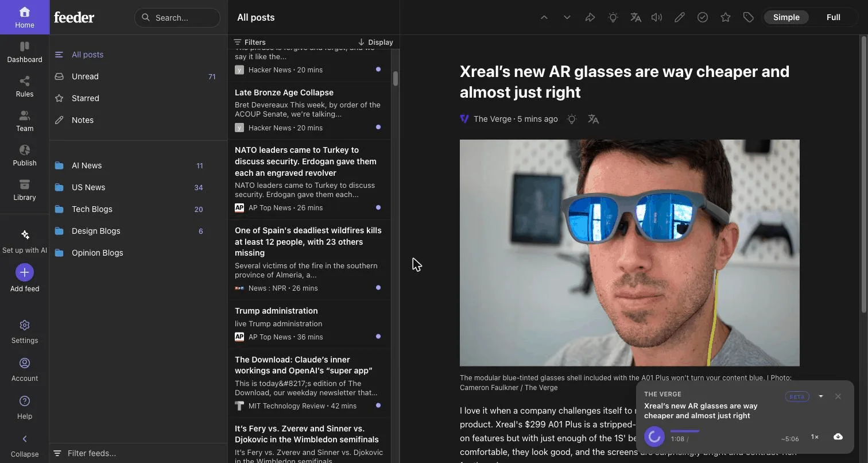868x463 pixels.
Task: Toggle unread dot on MIT Technology Review post
Action: tap(378, 405)
